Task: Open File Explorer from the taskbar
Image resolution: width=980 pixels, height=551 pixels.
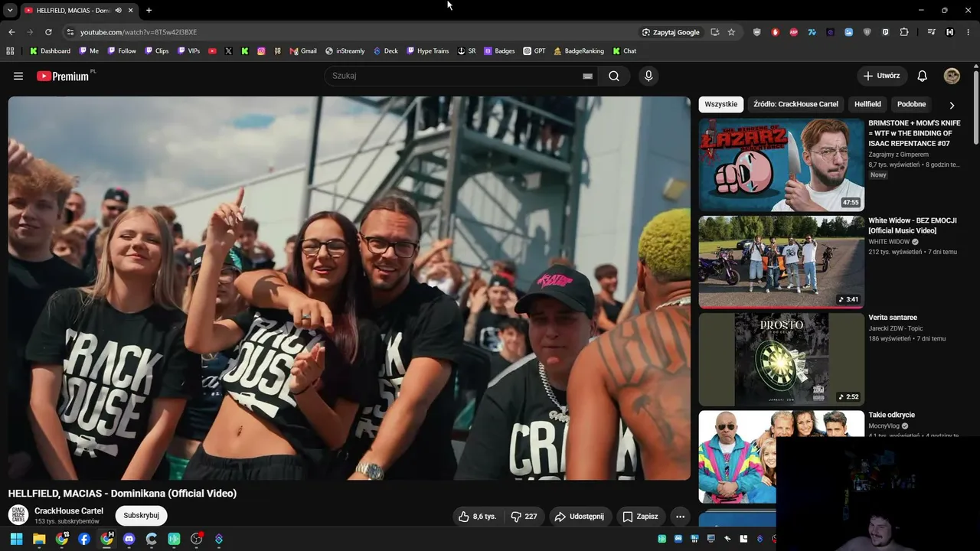Action: point(39,539)
